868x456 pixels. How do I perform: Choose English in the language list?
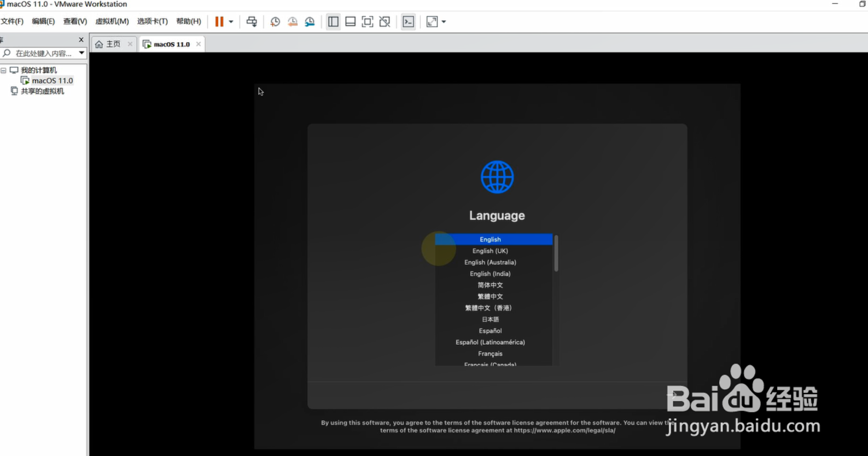point(493,239)
